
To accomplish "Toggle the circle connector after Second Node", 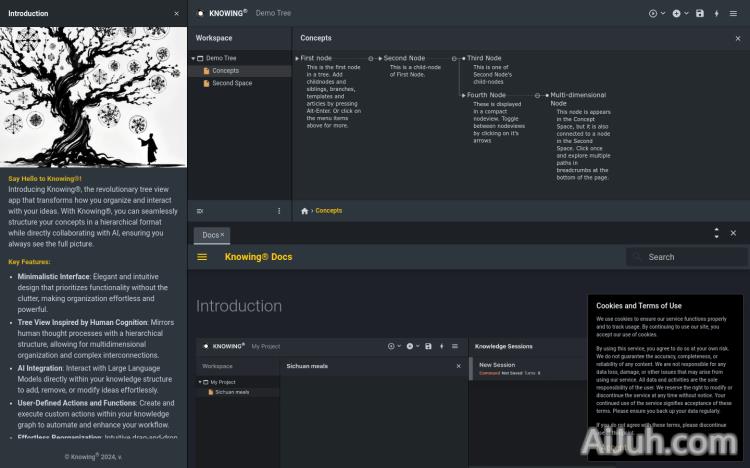I will (x=454, y=59).
